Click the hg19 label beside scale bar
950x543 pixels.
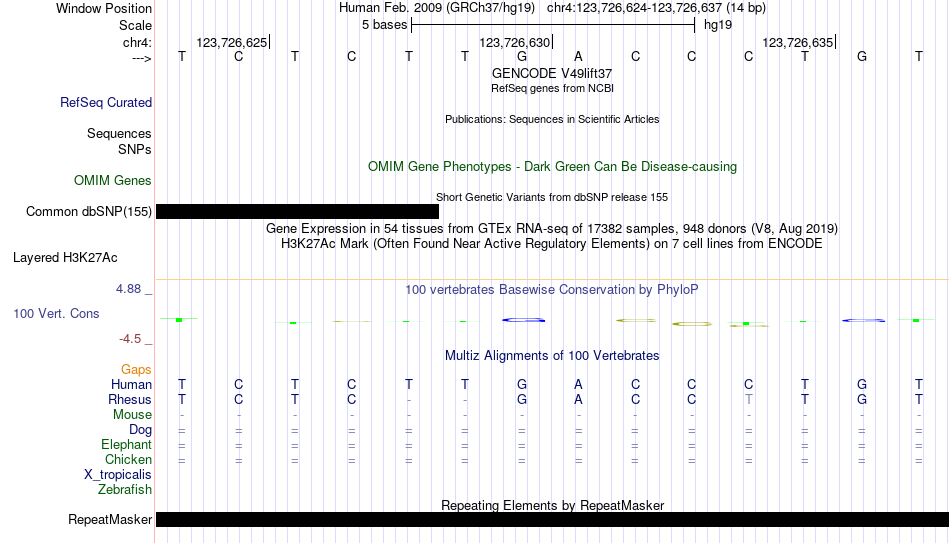(718, 25)
